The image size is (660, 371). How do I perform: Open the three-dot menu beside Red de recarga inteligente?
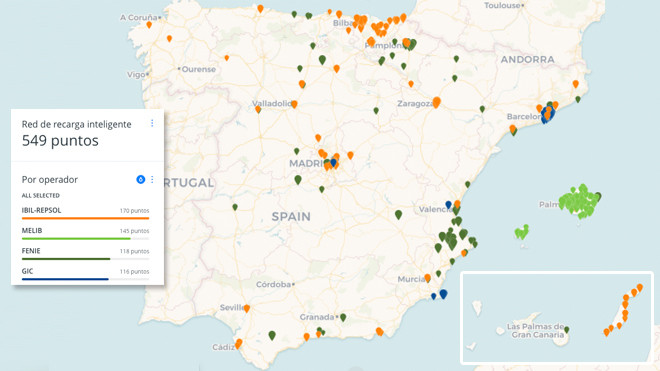(152, 123)
